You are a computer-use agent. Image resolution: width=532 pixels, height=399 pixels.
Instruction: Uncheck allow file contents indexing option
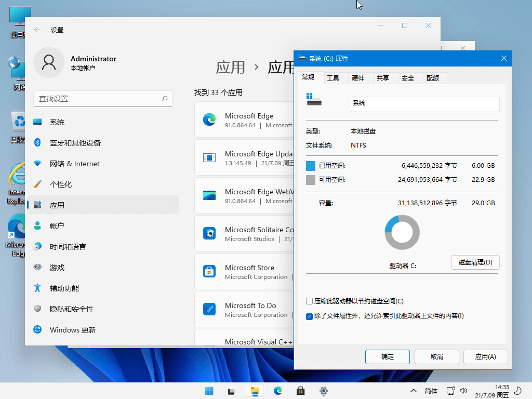pyautogui.click(x=309, y=315)
